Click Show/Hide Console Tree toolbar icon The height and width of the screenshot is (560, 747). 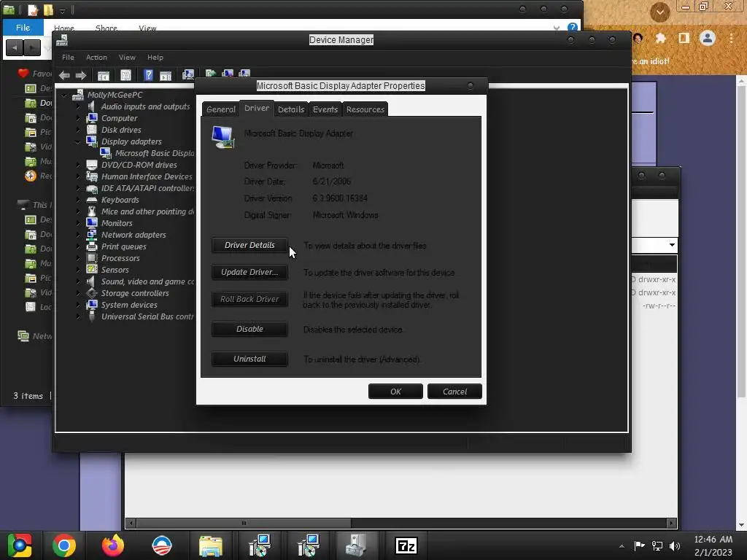tap(104, 75)
